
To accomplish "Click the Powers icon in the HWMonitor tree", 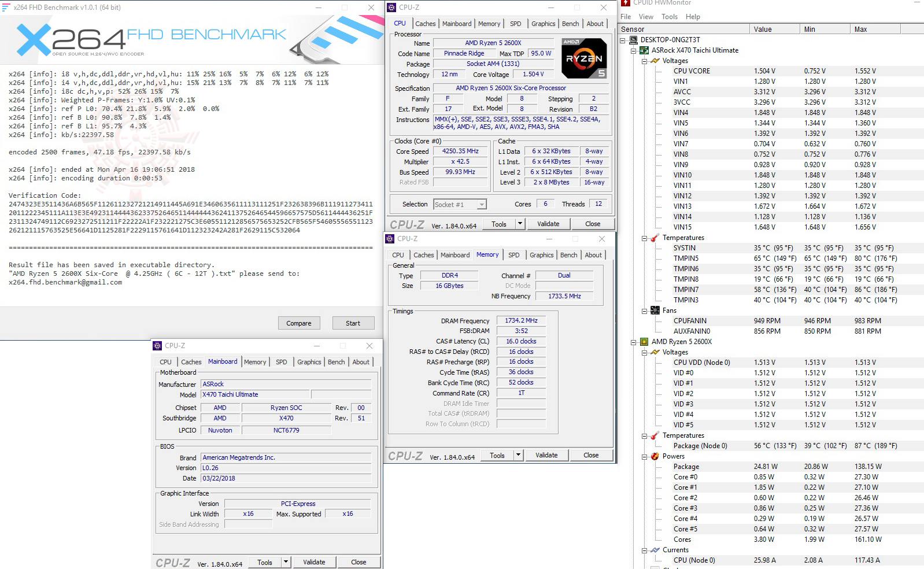I will pos(655,456).
